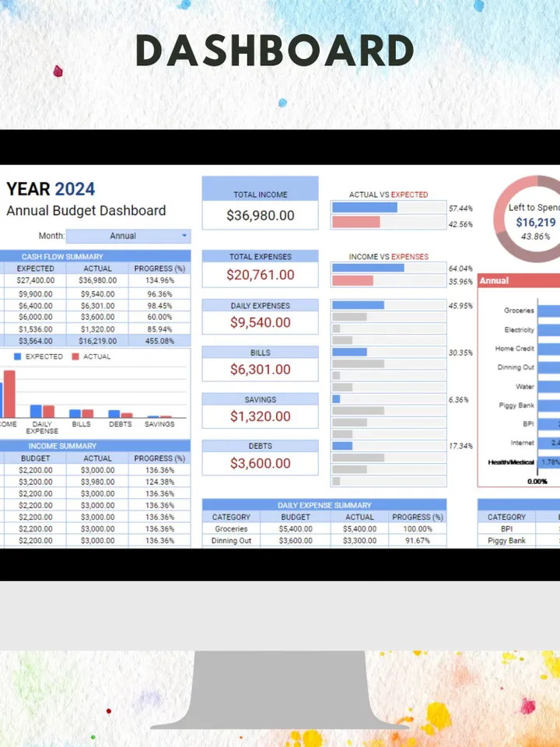This screenshot has width=560, height=747.
Task: Click the red ACTUAL legend swatch
Action: 75,356
